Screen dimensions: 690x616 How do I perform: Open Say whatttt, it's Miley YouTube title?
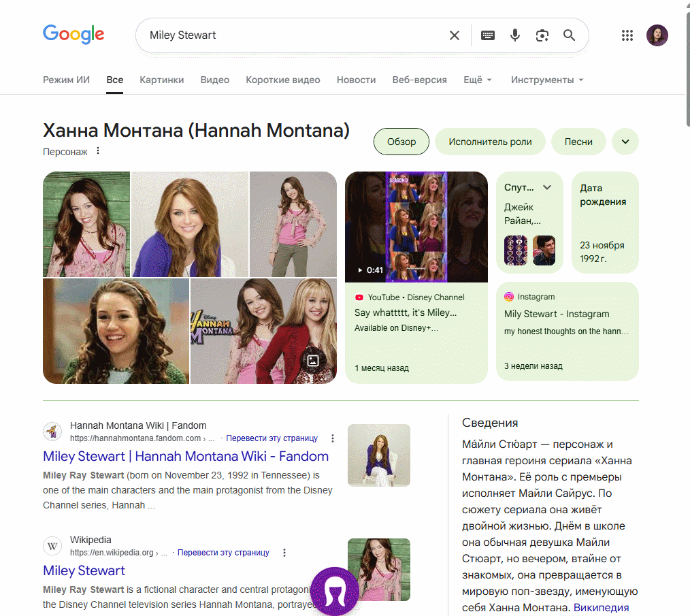pos(406,312)
